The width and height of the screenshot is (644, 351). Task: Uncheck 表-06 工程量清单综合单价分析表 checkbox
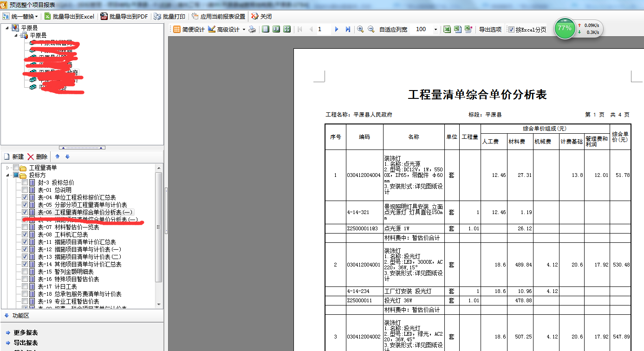(x=25, y=212)
